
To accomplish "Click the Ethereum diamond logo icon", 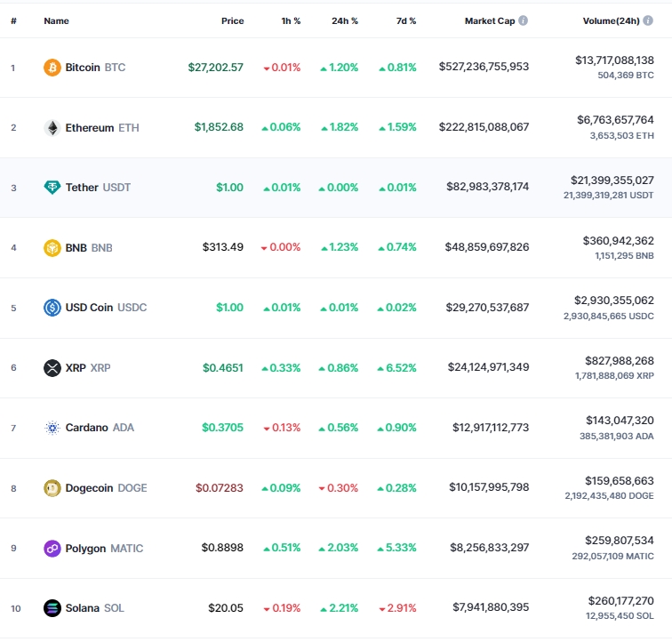I will coord(52,127).
